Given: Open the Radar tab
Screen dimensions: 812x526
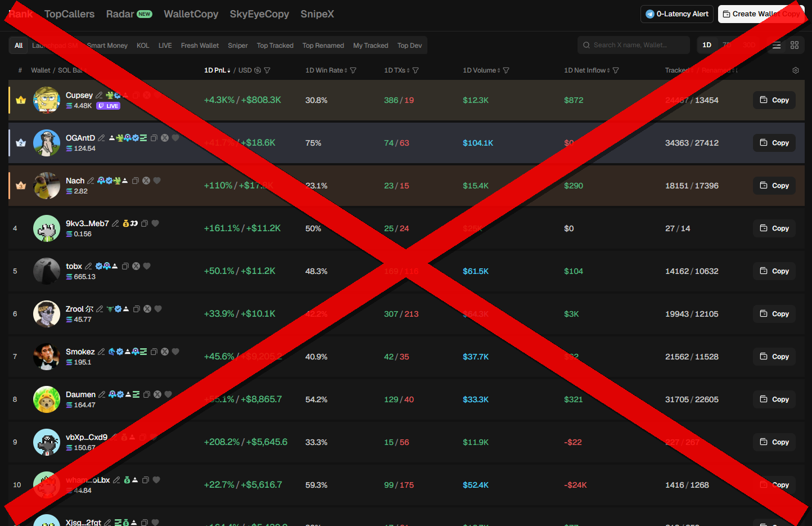Looking at the screenshot, I should (129, 14).
